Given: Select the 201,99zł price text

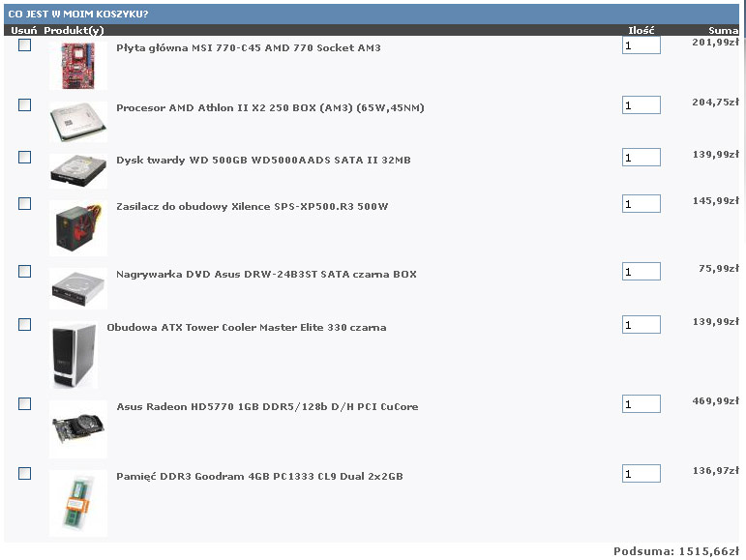Looking at the screenshot, I should coord(716,43).
